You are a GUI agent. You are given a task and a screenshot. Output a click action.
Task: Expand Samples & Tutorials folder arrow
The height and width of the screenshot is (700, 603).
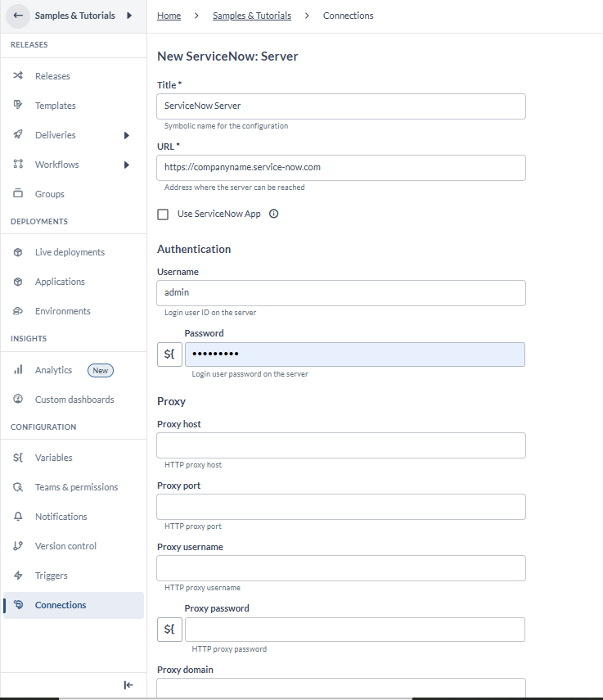click(x=129, y=16)
